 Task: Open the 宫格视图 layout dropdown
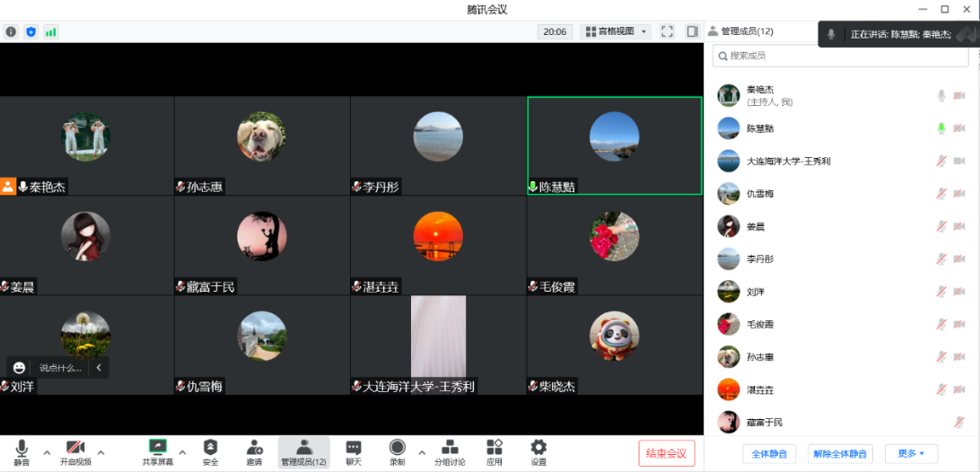(617, 31)
